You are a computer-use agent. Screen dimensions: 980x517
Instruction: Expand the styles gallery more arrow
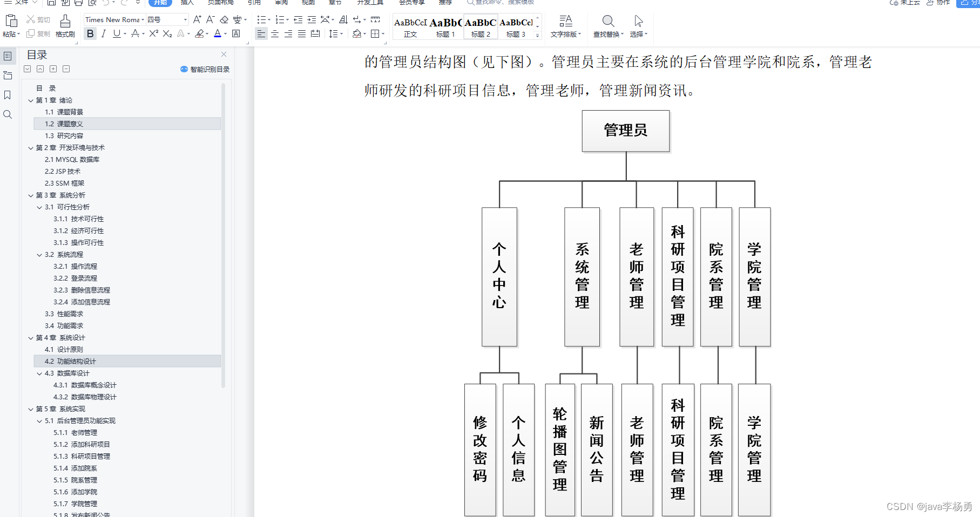tap(537, 35)
